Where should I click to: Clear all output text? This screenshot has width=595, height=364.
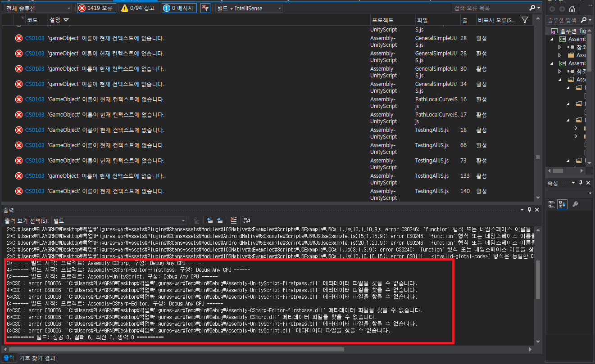point(233,220)
